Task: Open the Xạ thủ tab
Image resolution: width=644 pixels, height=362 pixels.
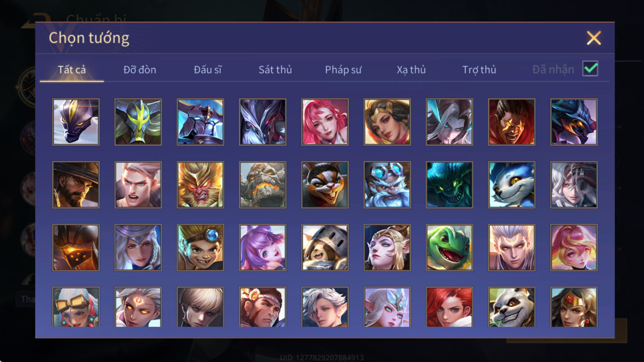Action: [x=411, y=70]
